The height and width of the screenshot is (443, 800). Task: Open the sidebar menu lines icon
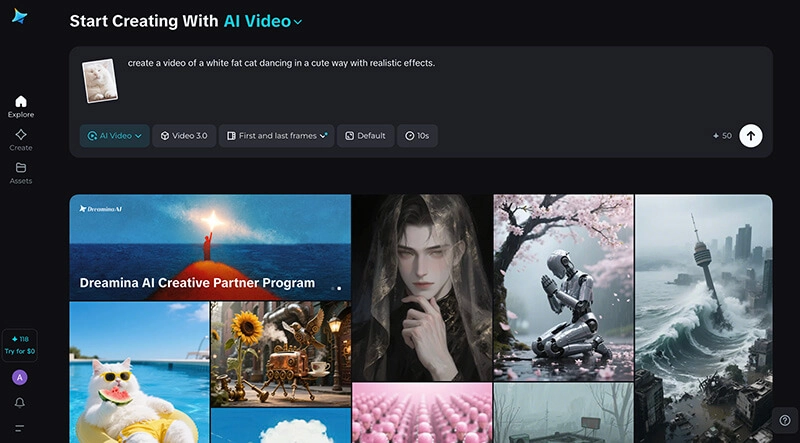coord(19,428)
